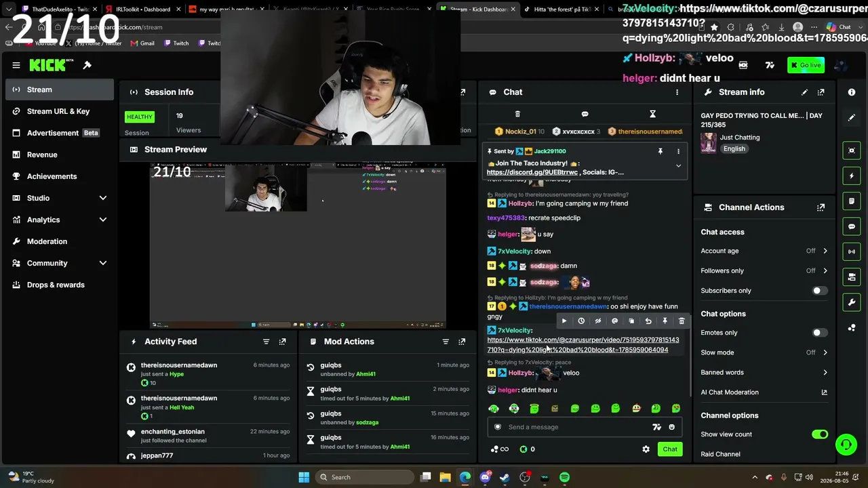Viewport: 868px width, 488px height.
Task: Open Account age settings arrow
Action: (825, 251)
